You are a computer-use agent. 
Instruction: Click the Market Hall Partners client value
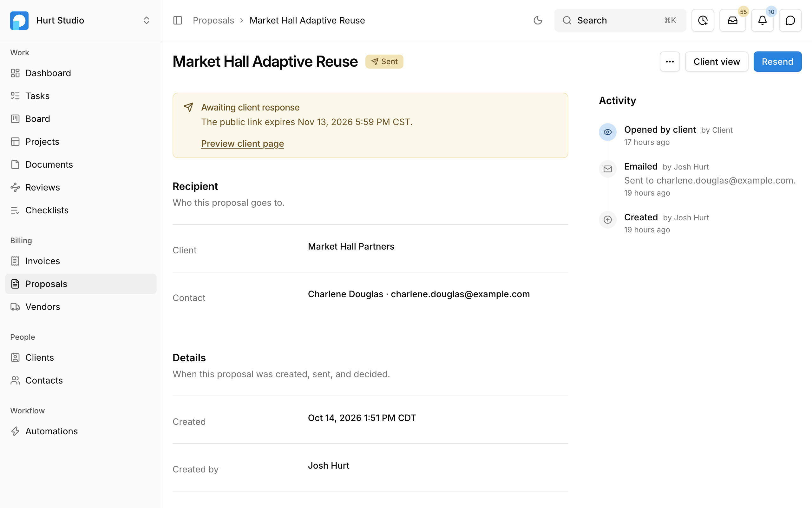[351, 247]
